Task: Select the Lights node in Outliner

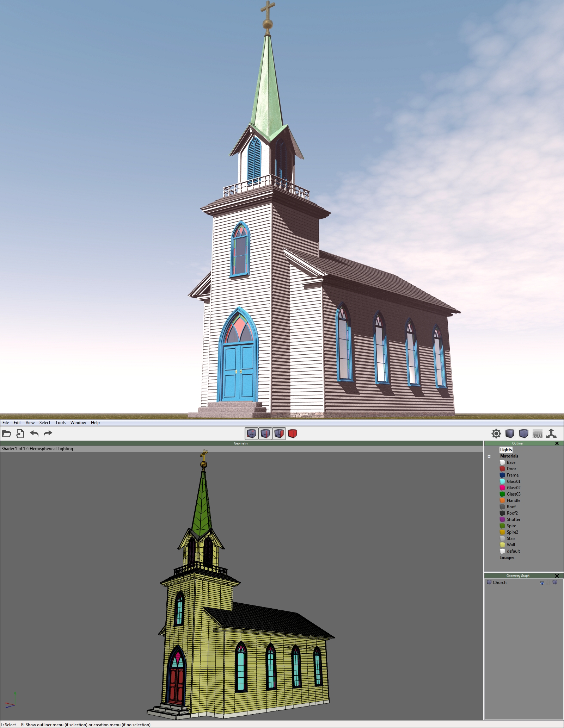Action: pos(506,450)
